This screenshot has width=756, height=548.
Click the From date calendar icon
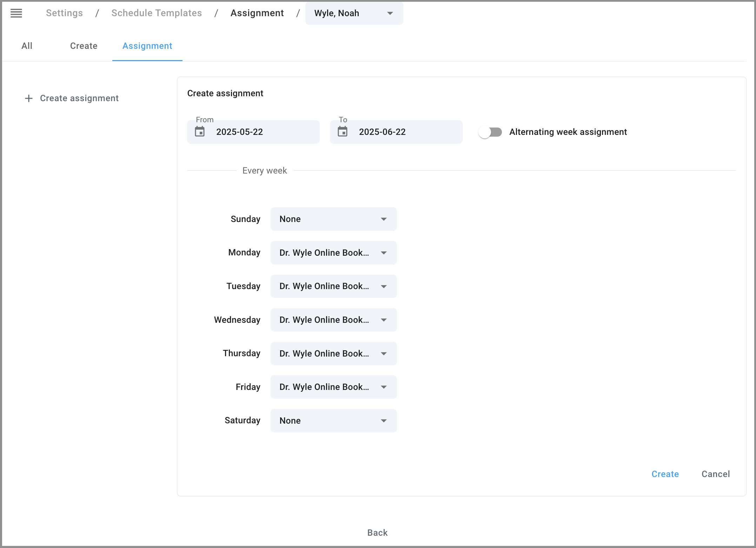pos(200,132)
